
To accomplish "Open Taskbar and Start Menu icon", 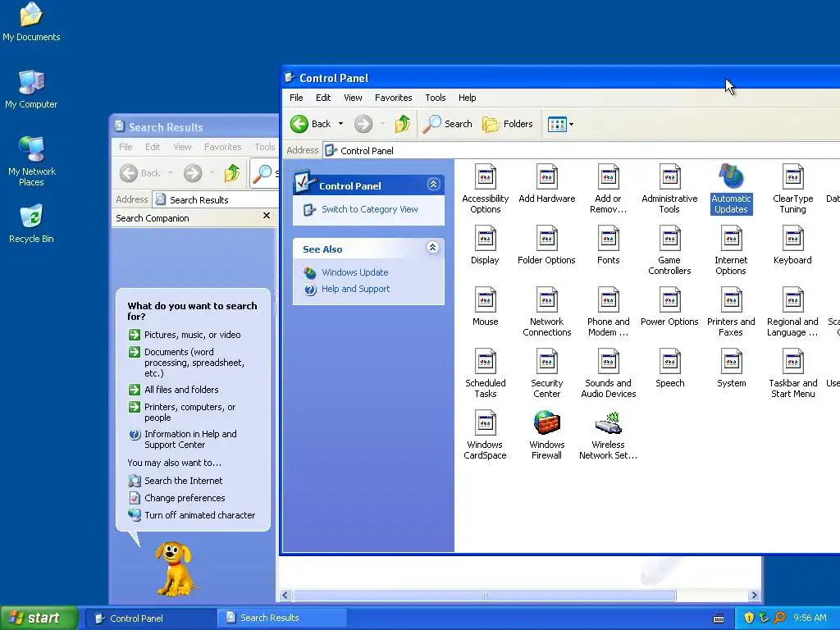I will (x=793, y=373).
